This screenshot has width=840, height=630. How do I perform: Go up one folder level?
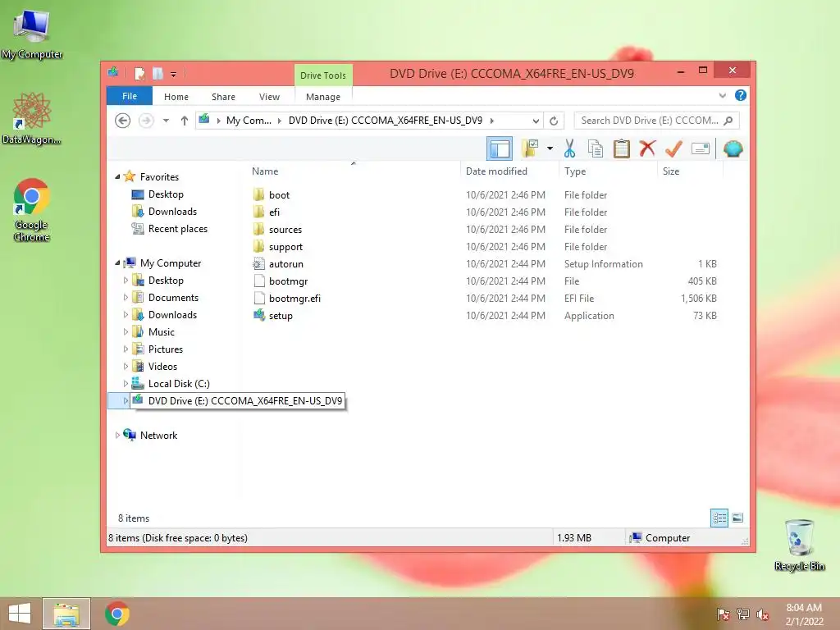coord(185,121)
